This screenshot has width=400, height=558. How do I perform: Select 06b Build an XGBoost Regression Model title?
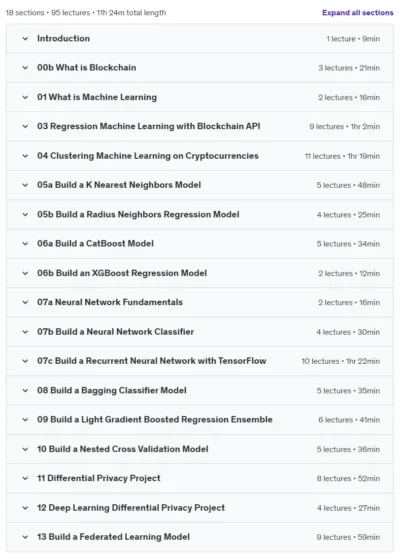(x=122, y=273)
